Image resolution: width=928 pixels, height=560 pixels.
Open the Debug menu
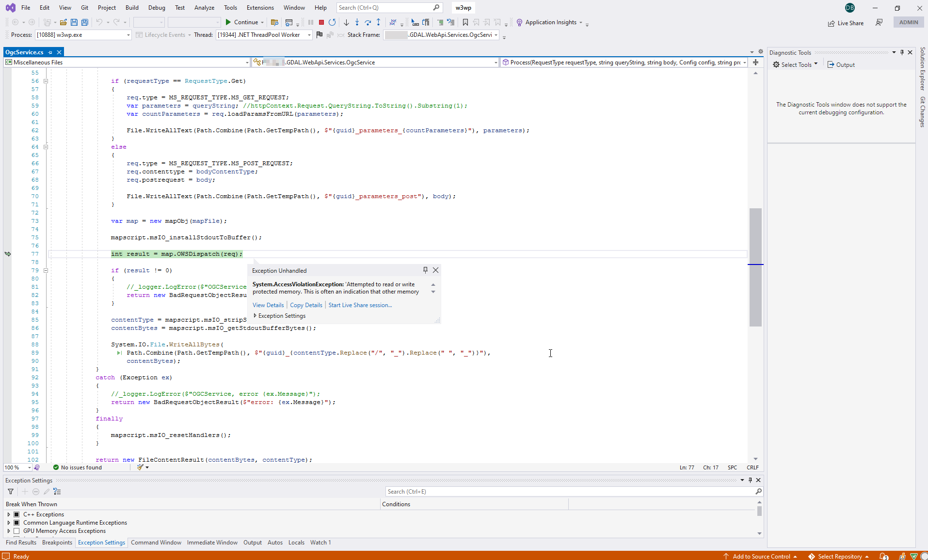coord(157,8)
